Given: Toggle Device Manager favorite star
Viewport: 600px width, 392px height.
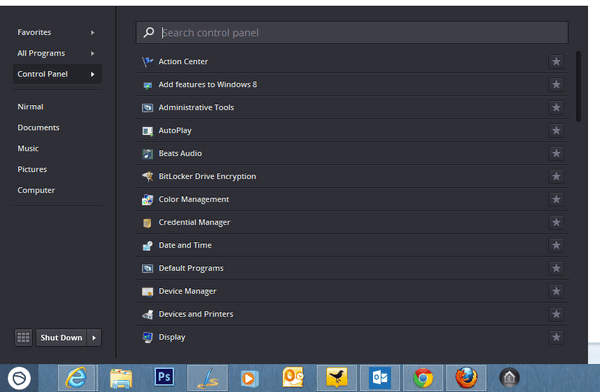Looking at the screenshot, I should (556, 291).
